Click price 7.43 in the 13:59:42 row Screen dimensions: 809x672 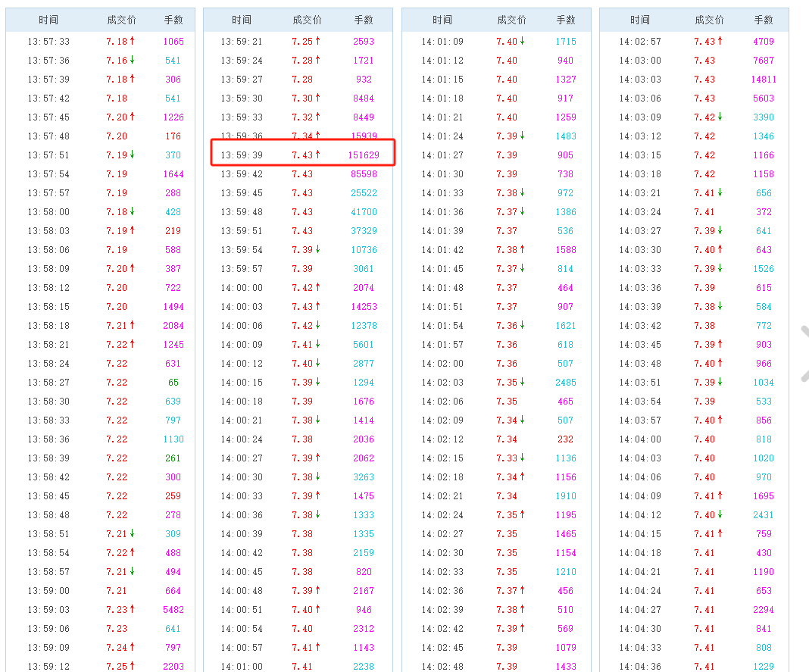302,174
